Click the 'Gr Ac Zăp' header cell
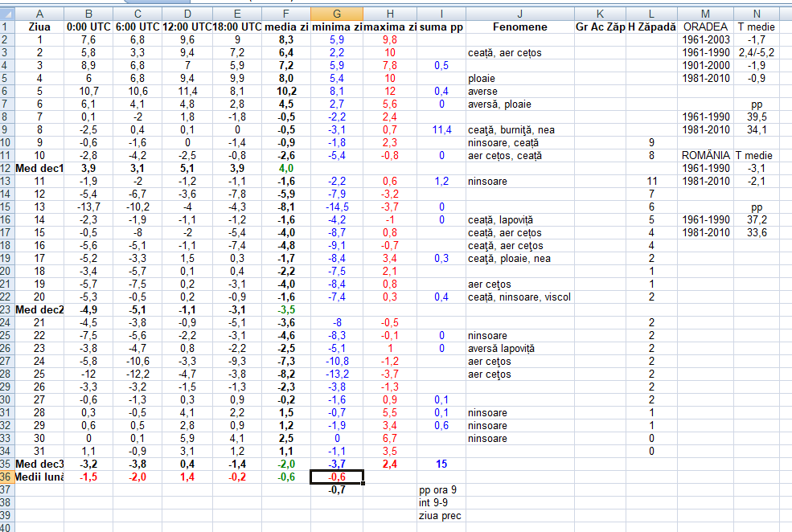The image size is (792, 532). (600, 27)
